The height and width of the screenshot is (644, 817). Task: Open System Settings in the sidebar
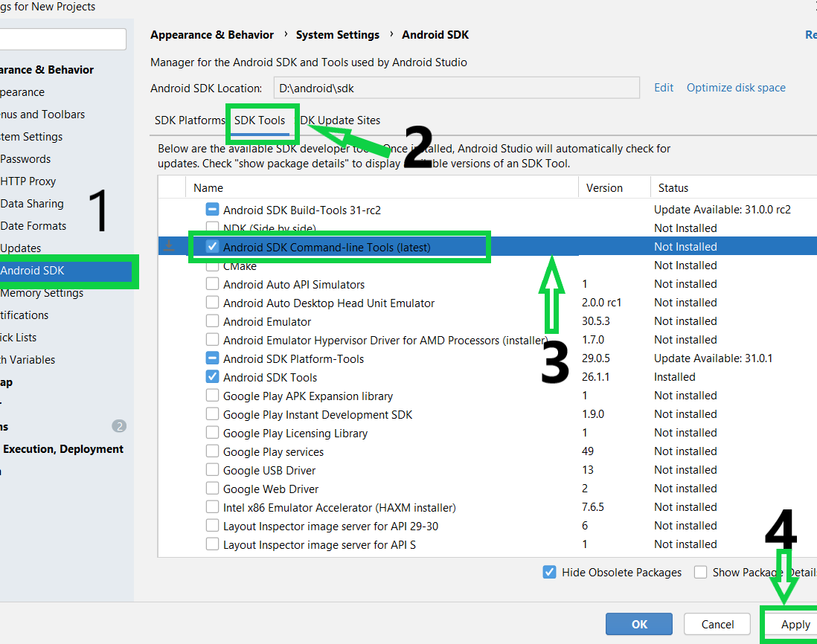(x=31, y=136)
